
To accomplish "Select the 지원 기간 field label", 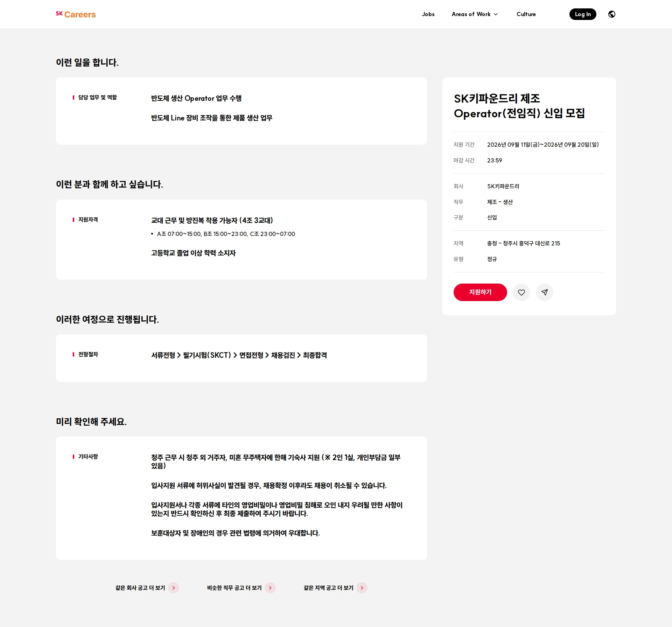I will click(x=464, y=145).
